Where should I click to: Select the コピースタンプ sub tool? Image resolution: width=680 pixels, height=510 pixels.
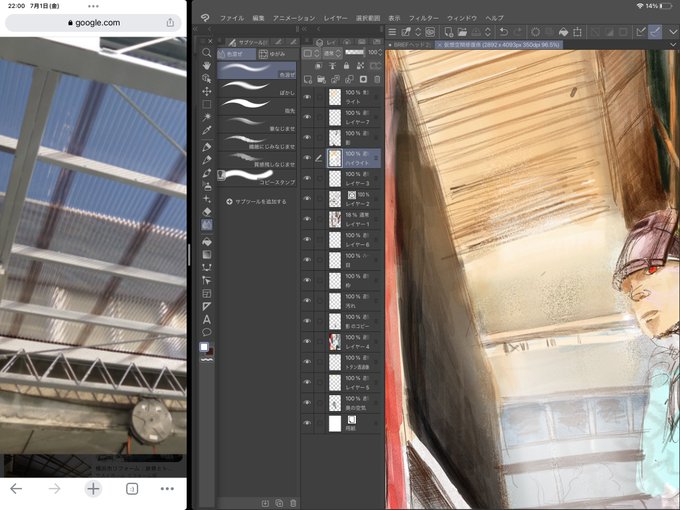pos(257,177)
